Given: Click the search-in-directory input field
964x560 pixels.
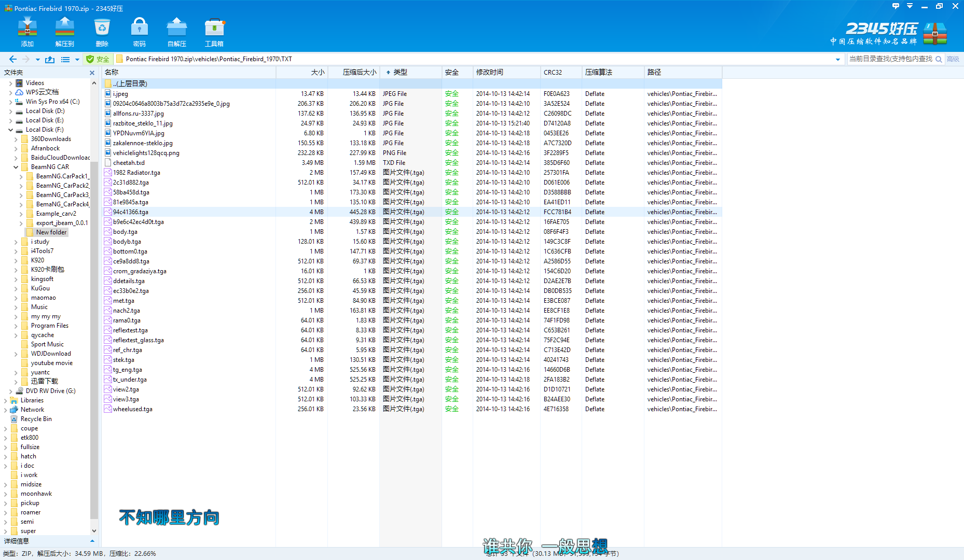Looking at the screenshot, I should (x=890, y=59).
